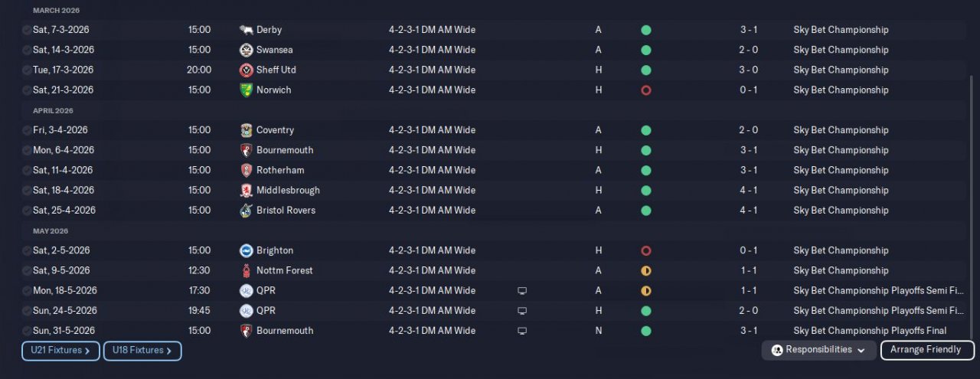Click the Rotherham team name link

(280, 170)
